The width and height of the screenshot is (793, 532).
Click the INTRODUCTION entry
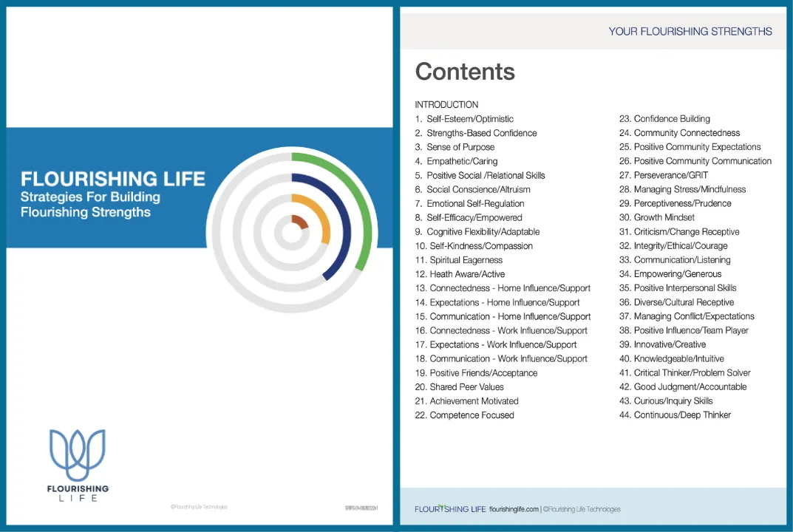coord(446,105)
